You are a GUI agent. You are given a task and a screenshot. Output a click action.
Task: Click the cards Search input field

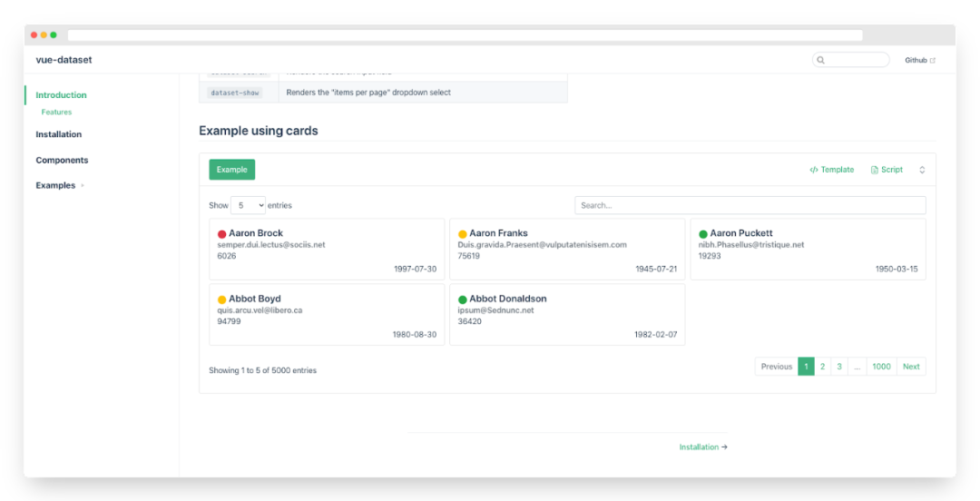coord(750,205)
